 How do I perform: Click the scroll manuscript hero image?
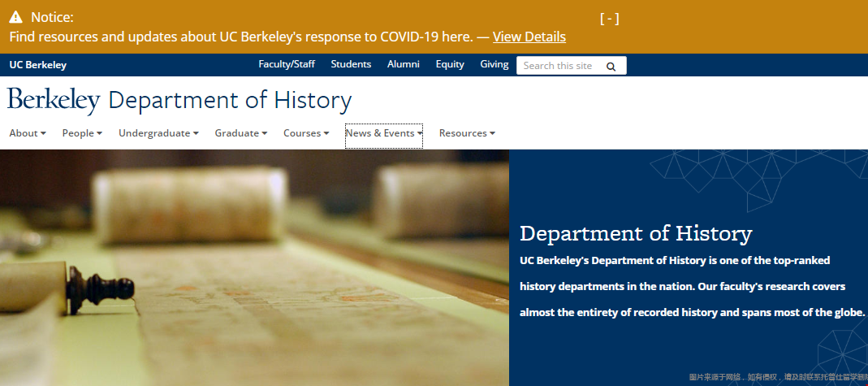(254, 267)
